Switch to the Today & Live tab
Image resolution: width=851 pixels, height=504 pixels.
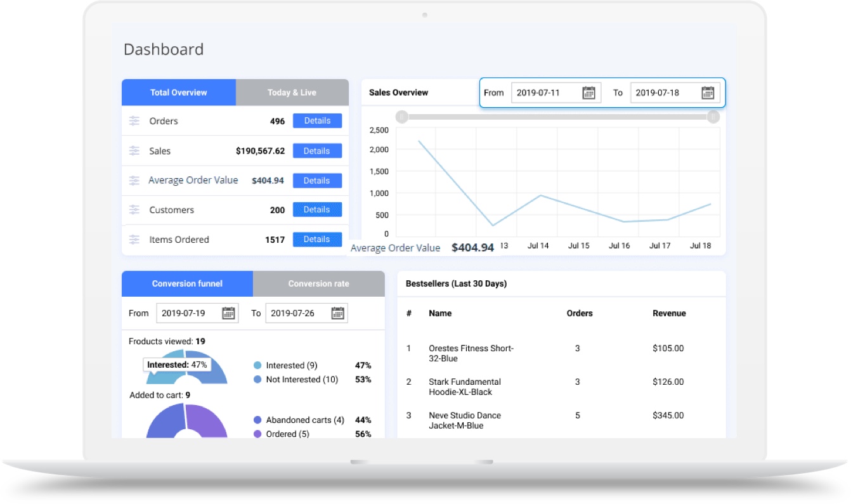click(x=292, y=93)
